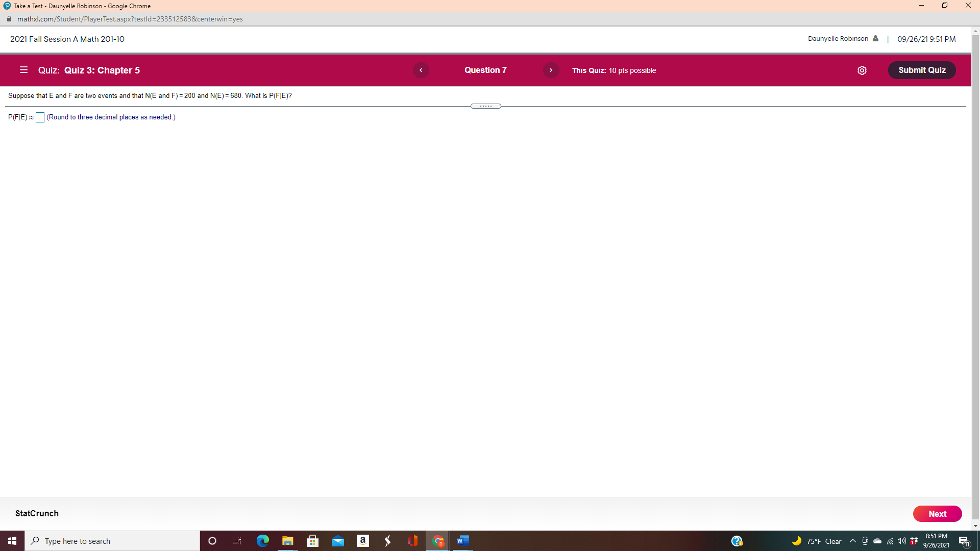Image resolution: width=980 pixels, height=551 pixels.
Task: Open Windows Start menu
Action: point(12,541)
